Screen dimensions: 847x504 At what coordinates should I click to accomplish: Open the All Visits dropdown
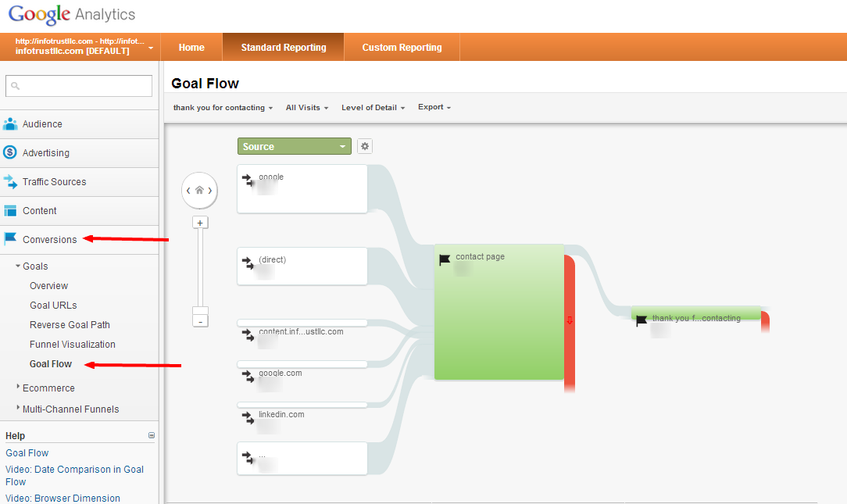[x=306, y=108]
